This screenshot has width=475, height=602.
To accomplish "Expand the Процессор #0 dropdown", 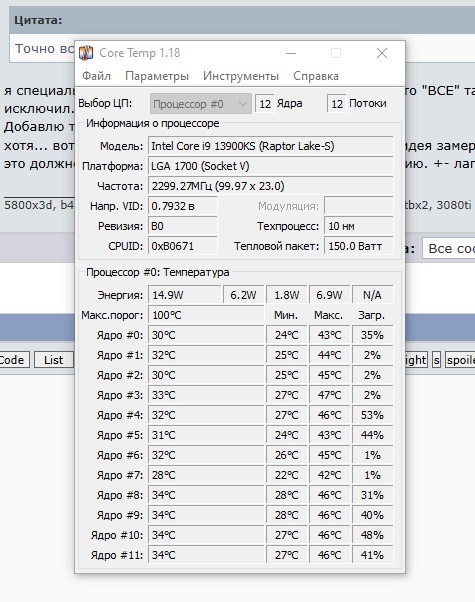I will coord(200,104).
